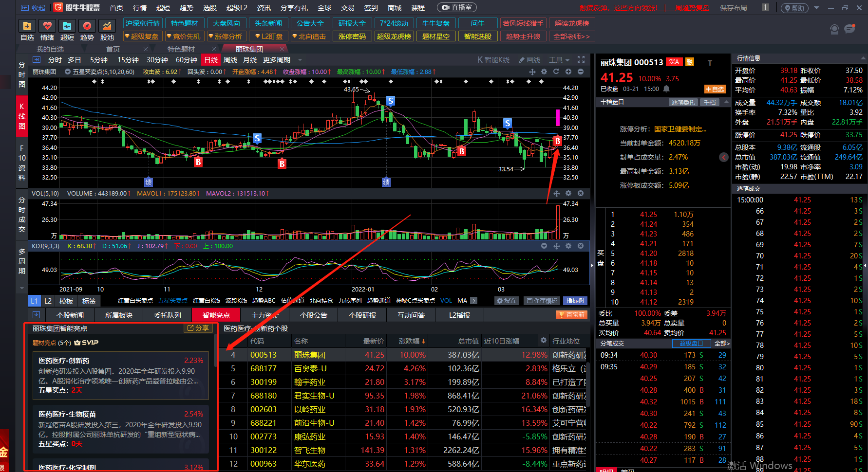Add stock via +自选 button

click(x=715, y=89)
